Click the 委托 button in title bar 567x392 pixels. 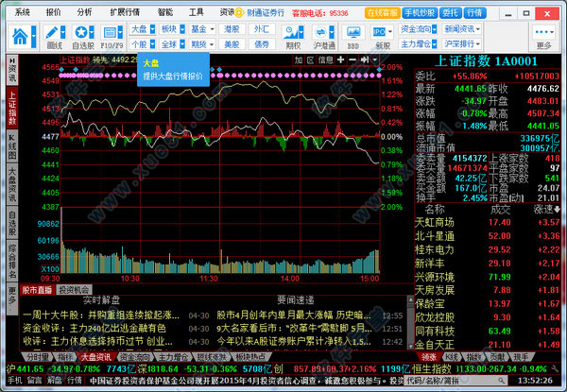(x=450, y=13)
